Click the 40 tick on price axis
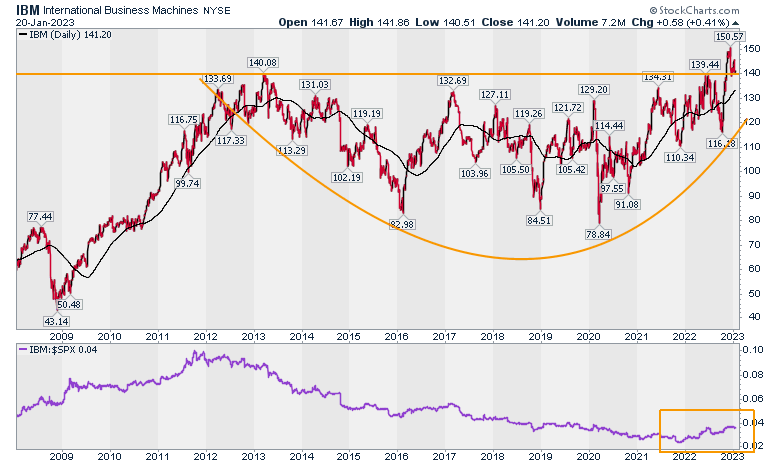 point(754,317)
